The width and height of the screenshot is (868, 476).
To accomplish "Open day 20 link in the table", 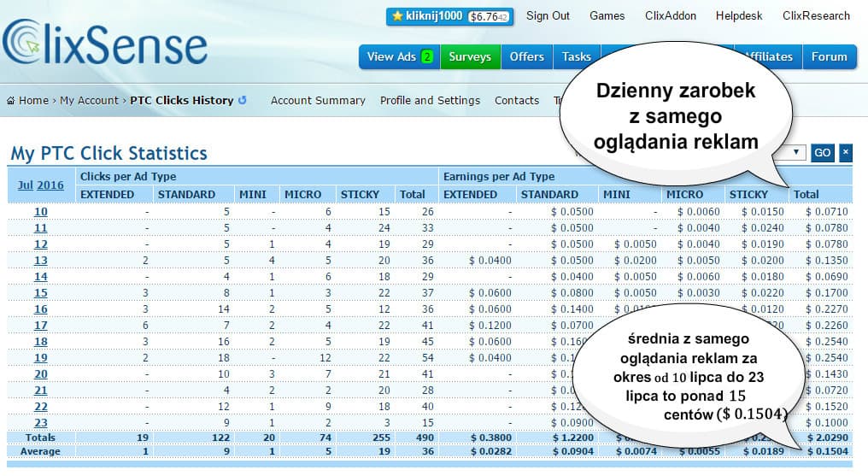I will point(41,374).
